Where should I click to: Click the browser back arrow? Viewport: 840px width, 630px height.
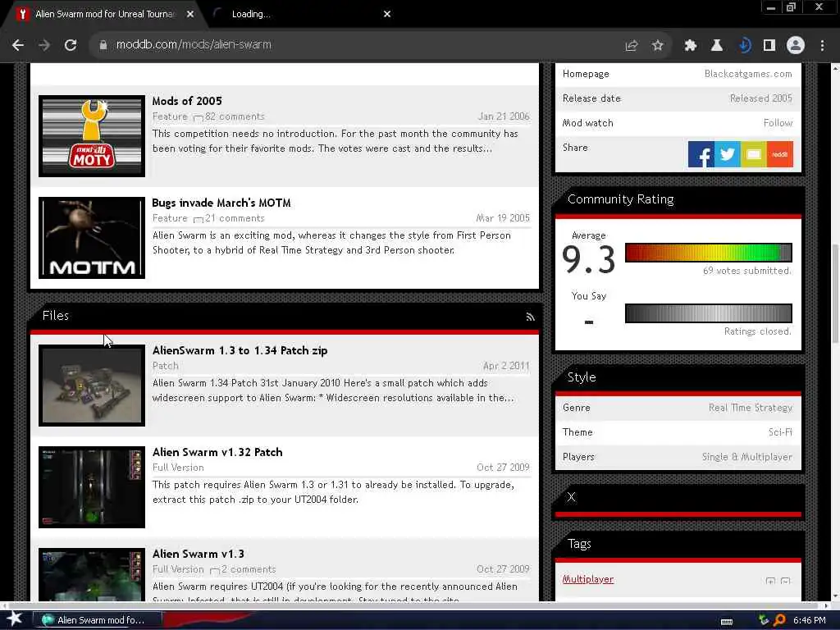pyautogui.click(x=18, y=45)
